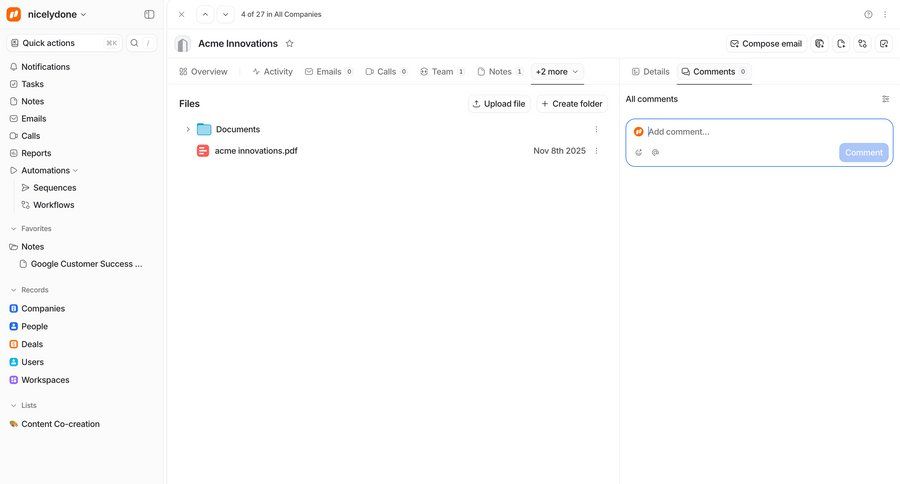Open Quick actions
900x484 pixels.
coord(64,43)
